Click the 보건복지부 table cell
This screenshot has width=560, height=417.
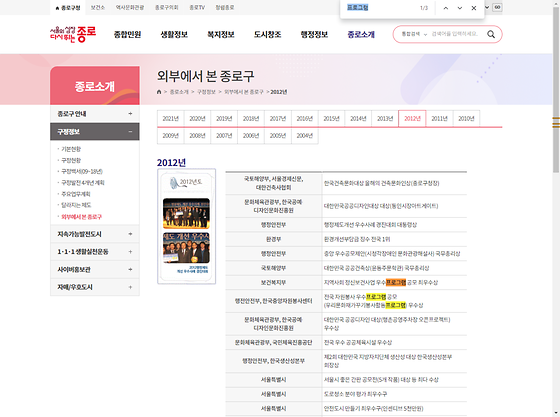[x=274, y=282]
